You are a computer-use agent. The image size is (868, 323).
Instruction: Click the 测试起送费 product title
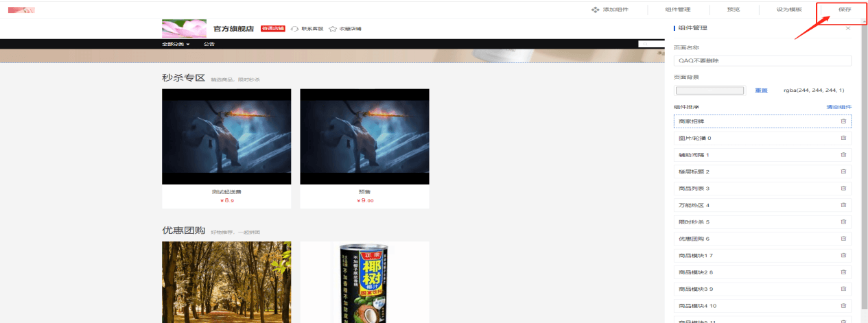click(x=226, y=191)
